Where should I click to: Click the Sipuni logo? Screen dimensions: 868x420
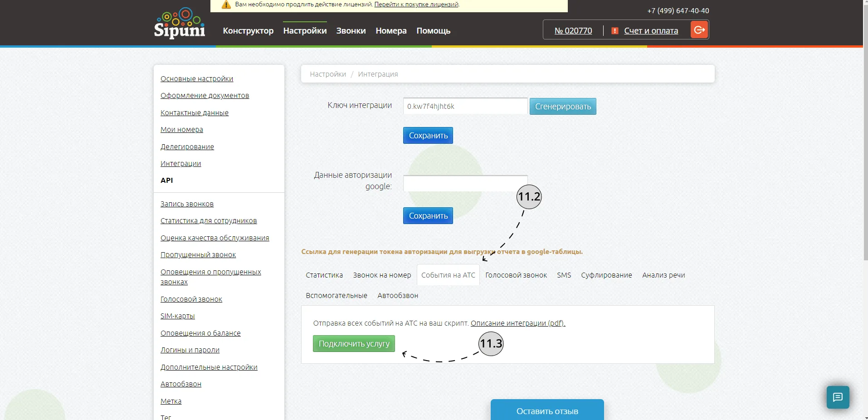pos(180,23)
